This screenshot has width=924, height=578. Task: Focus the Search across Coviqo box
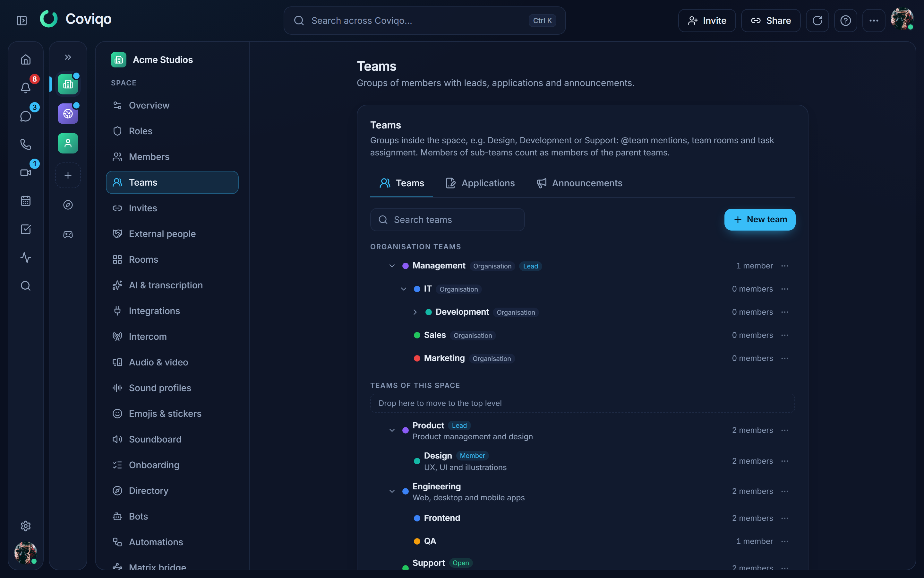coord(424,20)
